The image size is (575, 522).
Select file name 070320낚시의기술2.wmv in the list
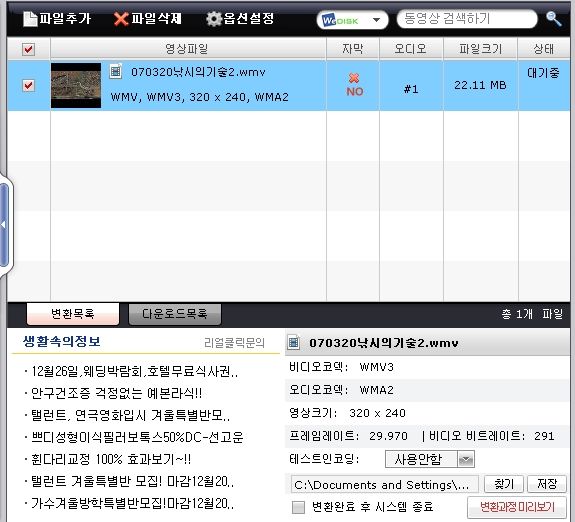[x=198, y=72]
